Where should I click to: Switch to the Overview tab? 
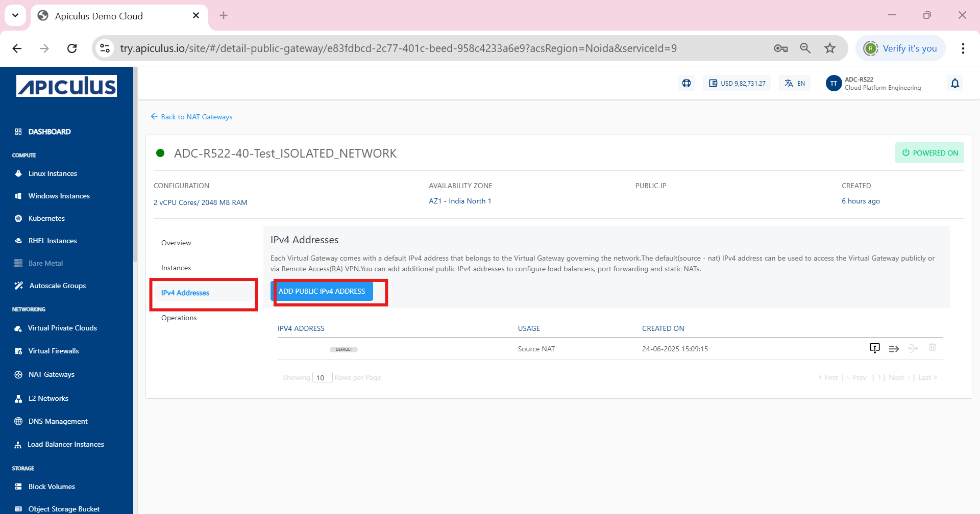[176, 243]
